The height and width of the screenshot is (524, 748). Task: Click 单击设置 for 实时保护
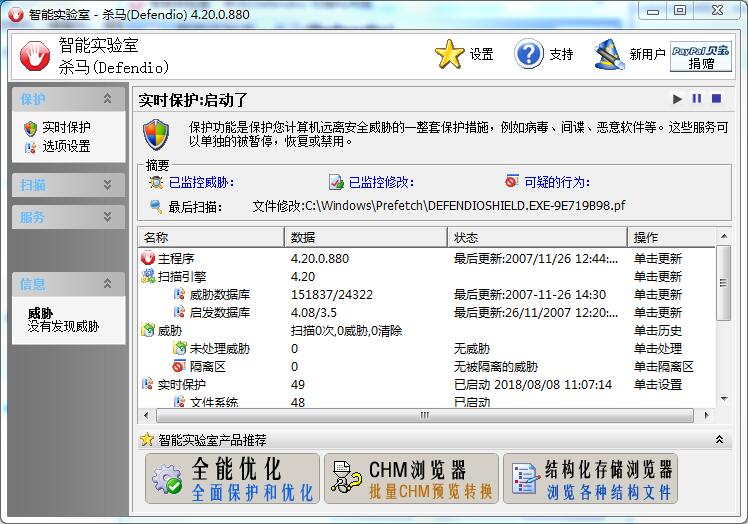[658, 385]
